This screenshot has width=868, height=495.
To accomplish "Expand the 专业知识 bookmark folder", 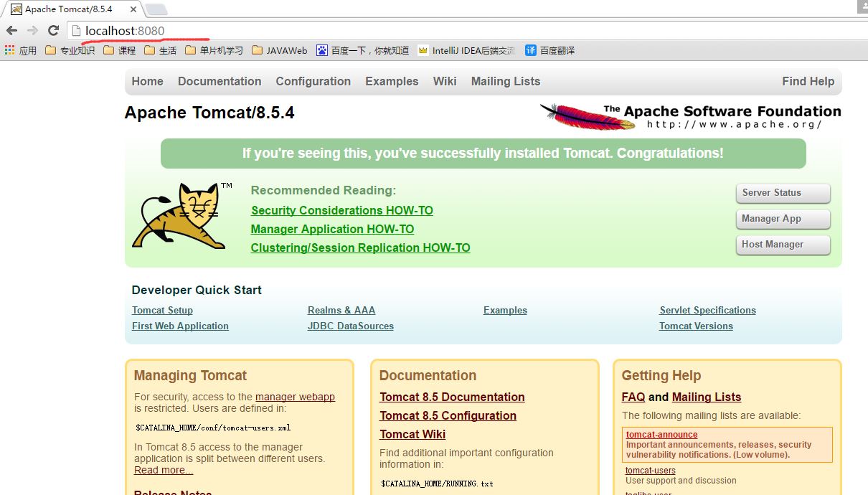I will (70, 50).
